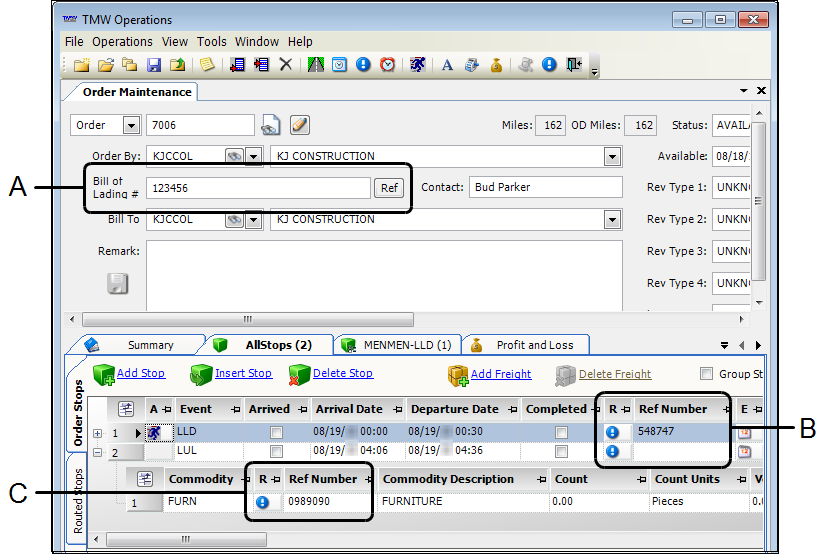Screen dimensions: 831x554
Task: Open the Order By KJCCOL code dropdown
Action: coord(254,156)
